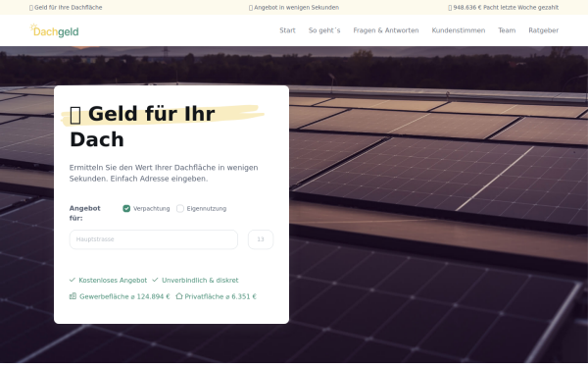Open the Ratgeber page
588x368 pixels.
[543, 30]
